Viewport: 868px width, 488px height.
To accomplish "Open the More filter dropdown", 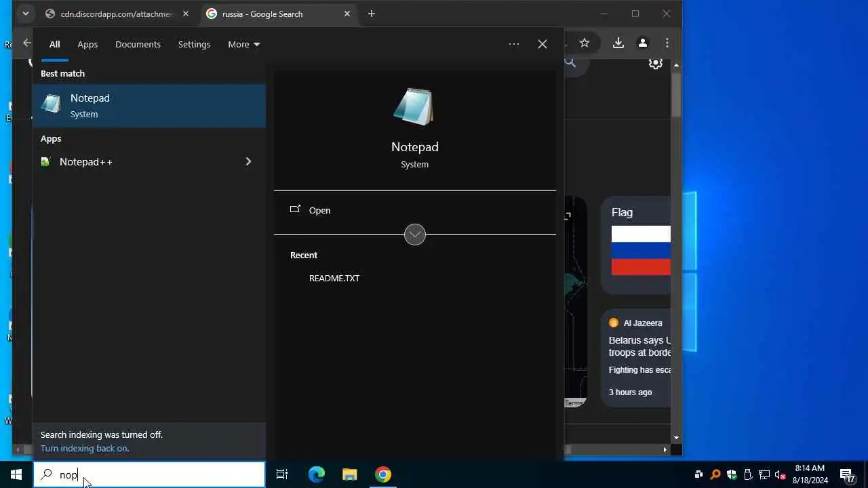I will tap(243, 44).
